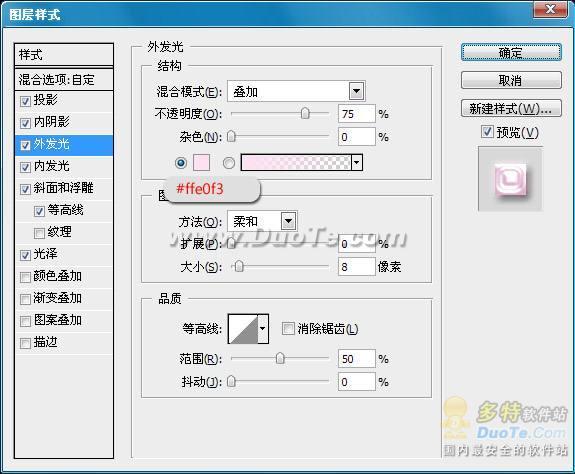Click the 扩展 spread value field
Screen dimensions: 575x474
tap(357, 243)
